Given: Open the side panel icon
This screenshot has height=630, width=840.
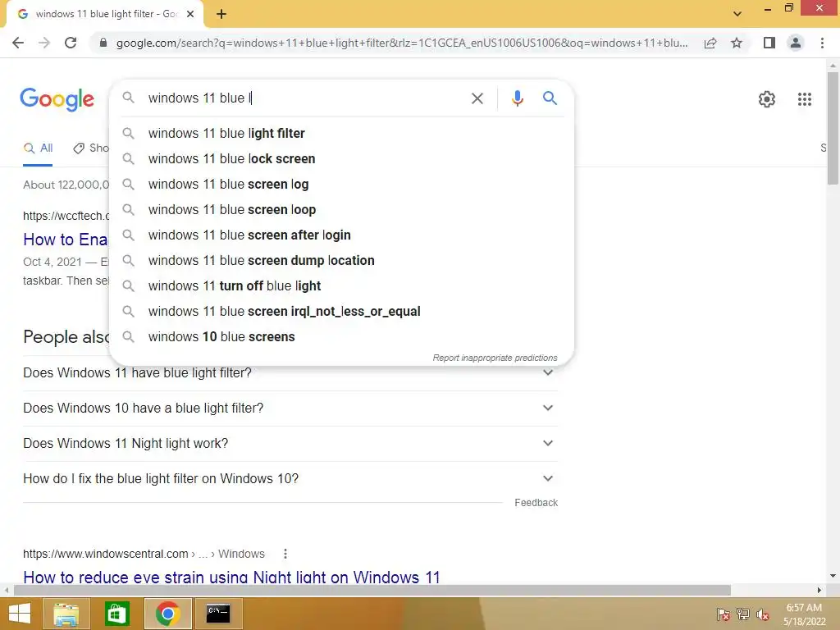Looking at the screenshot, I should coord(769,43).
